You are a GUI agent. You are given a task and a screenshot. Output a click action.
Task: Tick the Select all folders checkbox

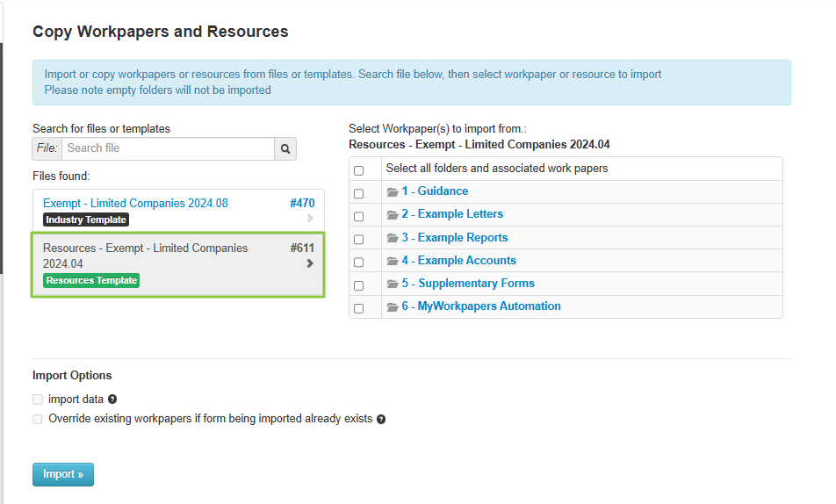point(358,170)
